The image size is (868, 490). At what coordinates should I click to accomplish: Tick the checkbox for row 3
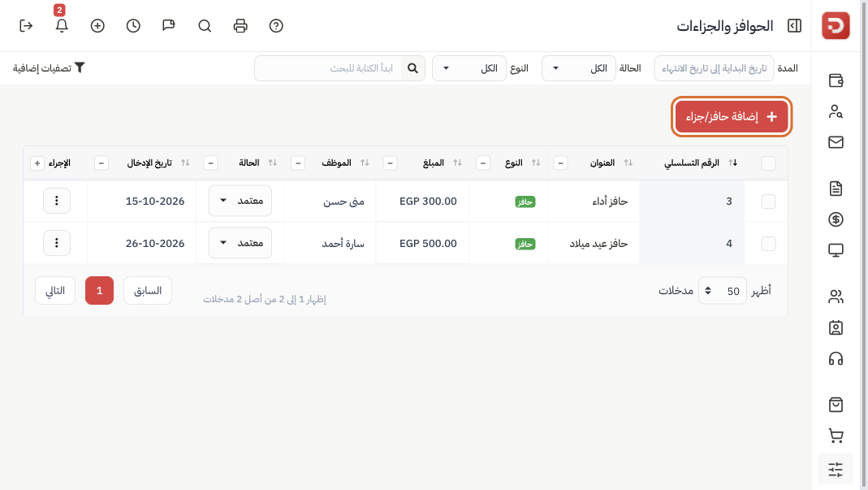(768, 202)
